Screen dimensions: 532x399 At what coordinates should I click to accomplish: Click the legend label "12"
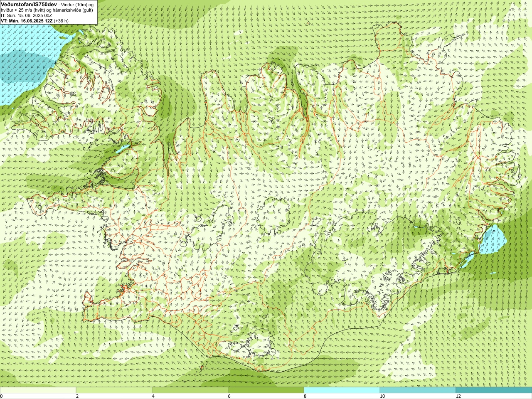[458, 396]
